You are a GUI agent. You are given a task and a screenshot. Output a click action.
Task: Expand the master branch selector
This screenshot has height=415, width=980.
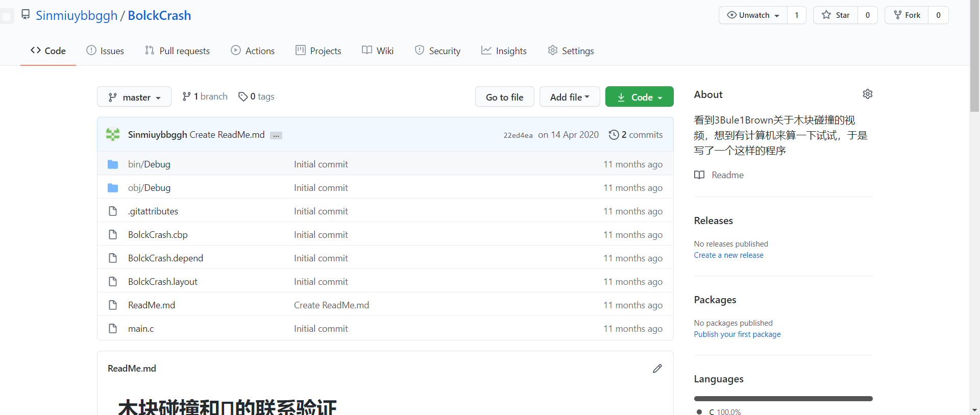pos(134,97)
